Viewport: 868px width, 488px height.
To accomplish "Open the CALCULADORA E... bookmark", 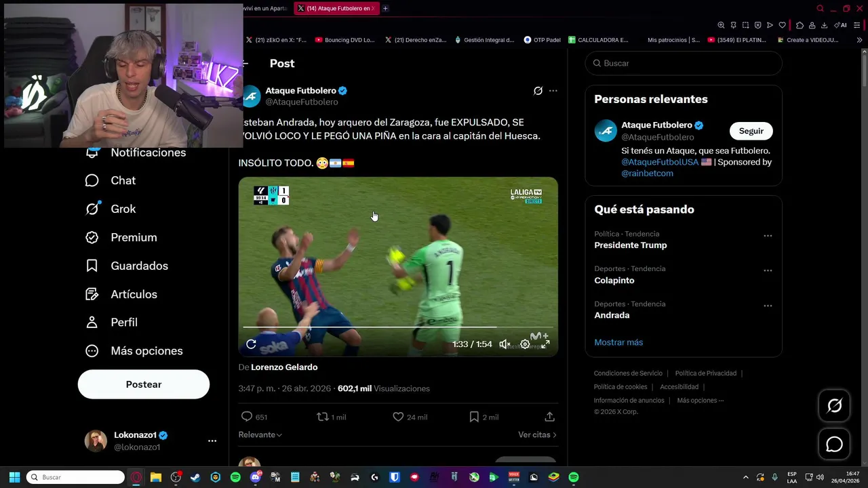I will tap(599, 40).
